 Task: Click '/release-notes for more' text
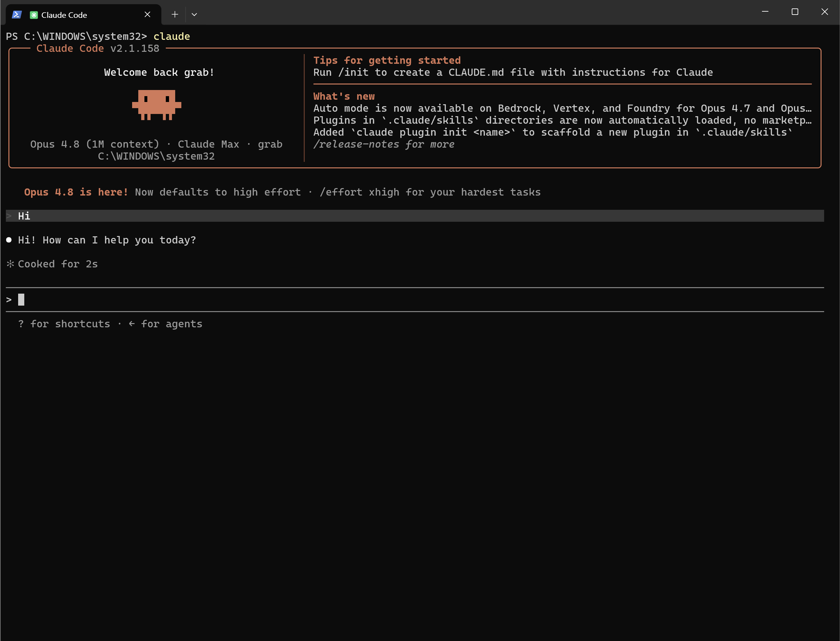383,144
